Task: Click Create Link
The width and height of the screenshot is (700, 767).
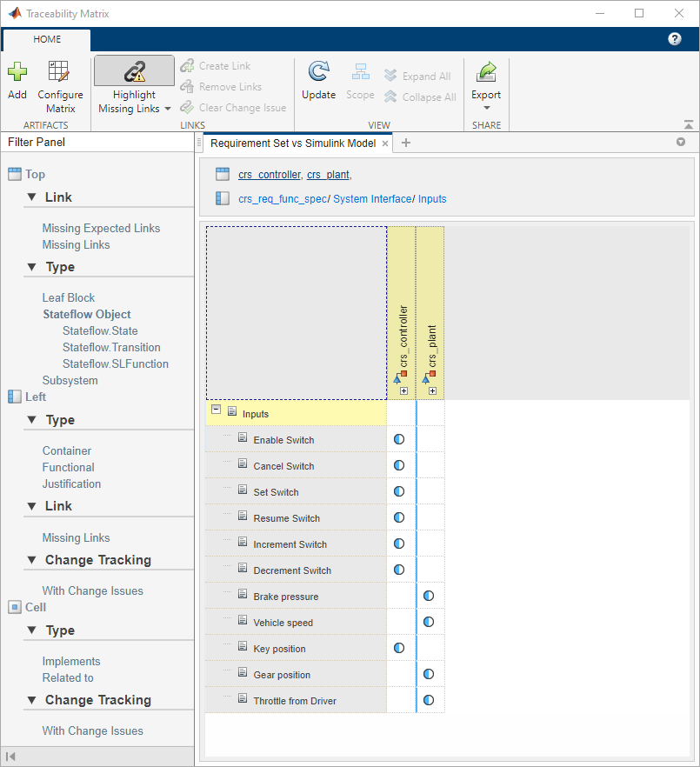Action: pos(216,66)
